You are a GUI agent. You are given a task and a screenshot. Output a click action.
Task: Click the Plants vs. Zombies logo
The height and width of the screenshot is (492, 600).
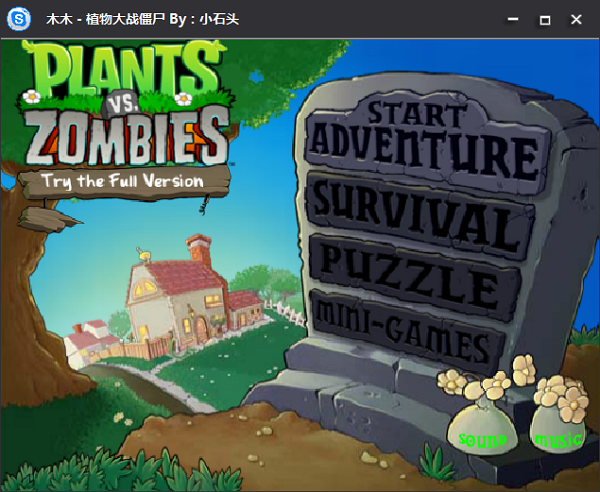pos(124,103)
